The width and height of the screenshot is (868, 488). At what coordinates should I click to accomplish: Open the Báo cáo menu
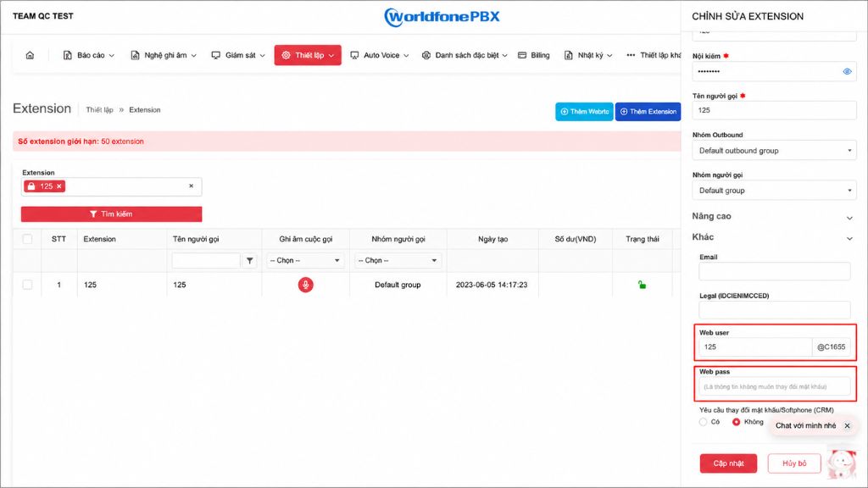[88, 55]
